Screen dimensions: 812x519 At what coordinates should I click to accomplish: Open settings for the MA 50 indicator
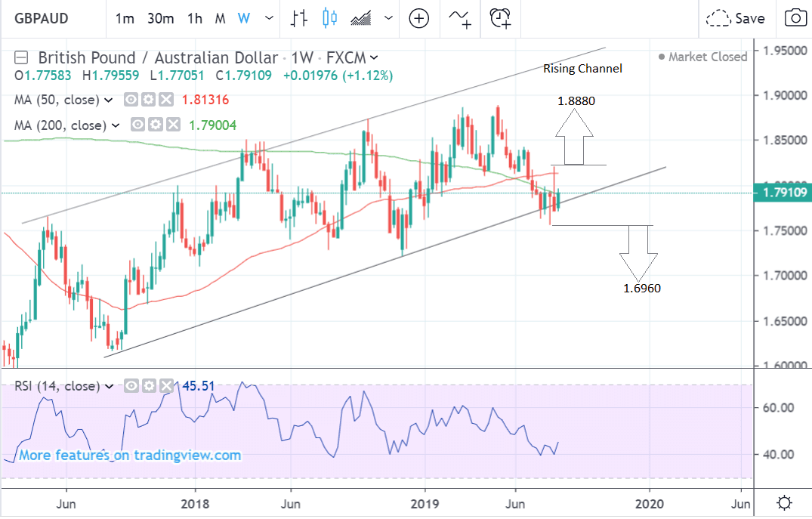tap(148, 100)
